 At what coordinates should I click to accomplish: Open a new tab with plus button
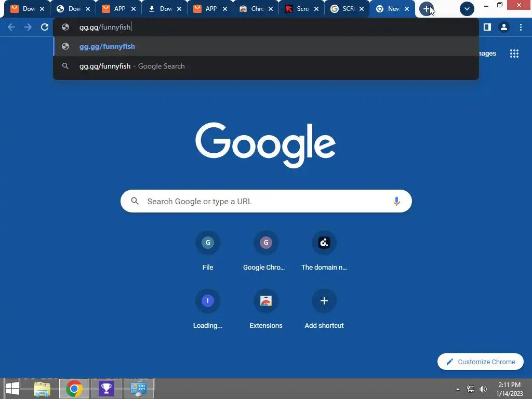[x=426, y=9]
